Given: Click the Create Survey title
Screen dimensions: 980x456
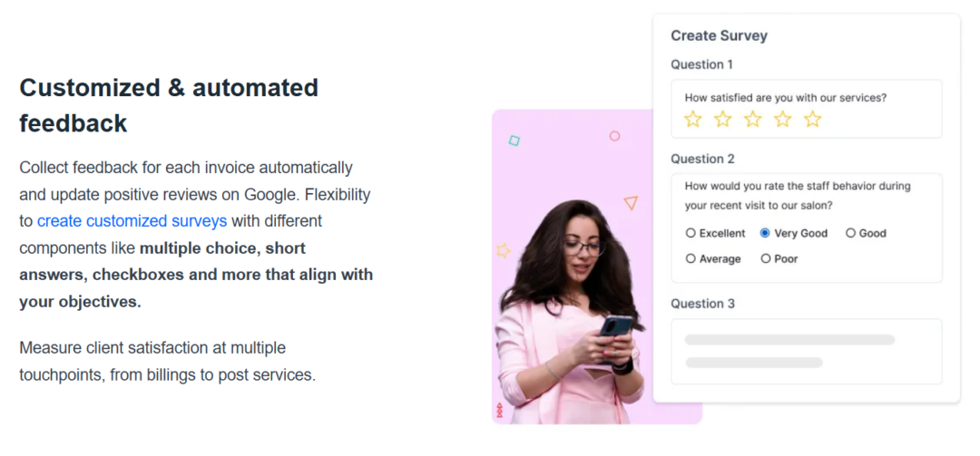Looking at the screenshot, I should click(x=719, y=36).
